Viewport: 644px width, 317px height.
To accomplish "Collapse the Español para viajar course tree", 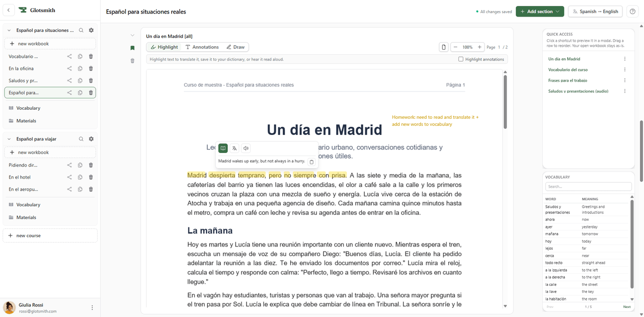I will coord(9,139).
